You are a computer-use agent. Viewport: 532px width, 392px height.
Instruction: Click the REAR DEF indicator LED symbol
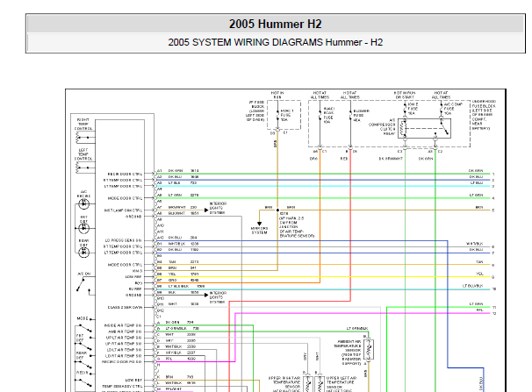(83, 253)
